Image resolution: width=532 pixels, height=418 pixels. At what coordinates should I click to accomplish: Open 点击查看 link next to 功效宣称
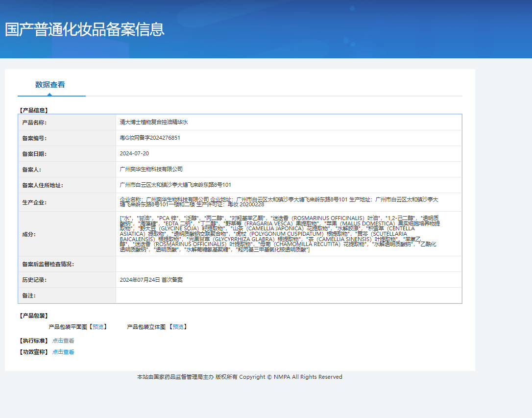coord(63,352)
